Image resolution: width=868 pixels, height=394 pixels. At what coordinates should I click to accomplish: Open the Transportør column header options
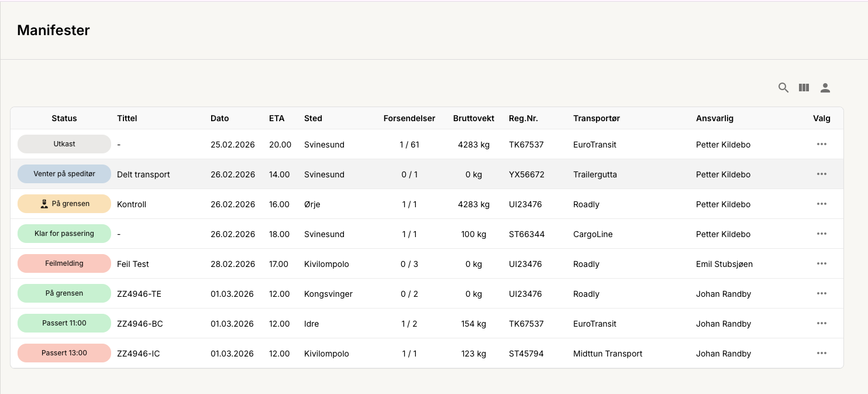[597, 118]
